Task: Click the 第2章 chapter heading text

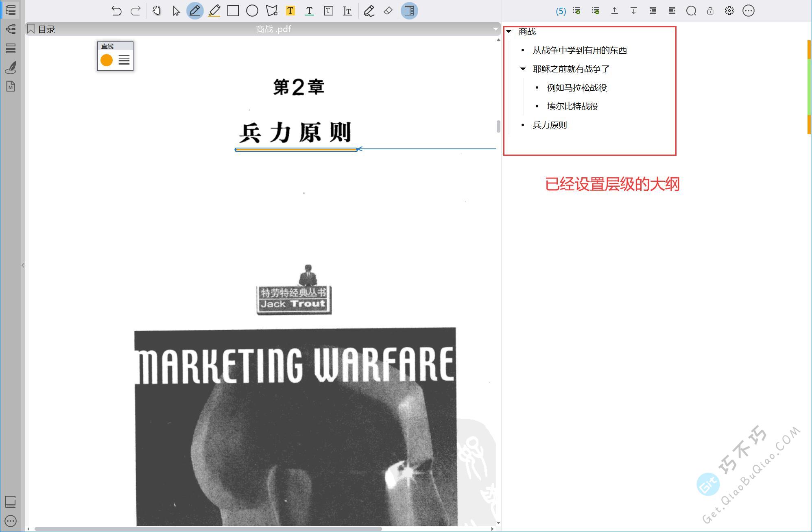Action: (x=299, y=87)
